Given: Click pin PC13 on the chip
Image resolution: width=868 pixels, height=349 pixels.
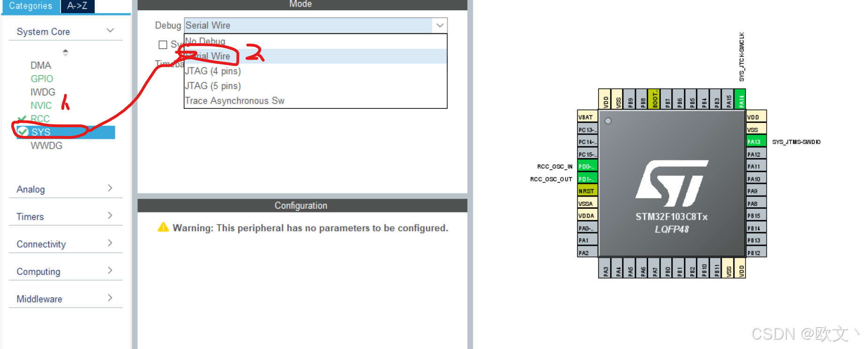Looking at the screenshot, I should tap(587, 129).
